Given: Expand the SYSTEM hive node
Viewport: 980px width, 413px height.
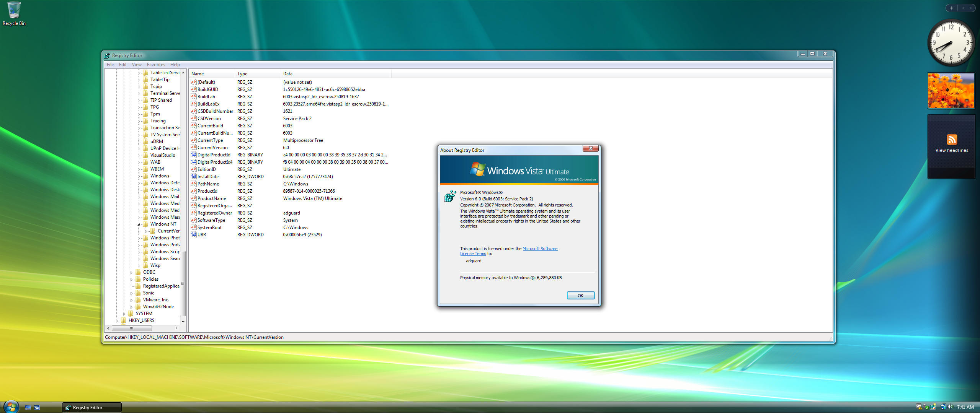Looking at the screenshot, I should click(124, 314).
